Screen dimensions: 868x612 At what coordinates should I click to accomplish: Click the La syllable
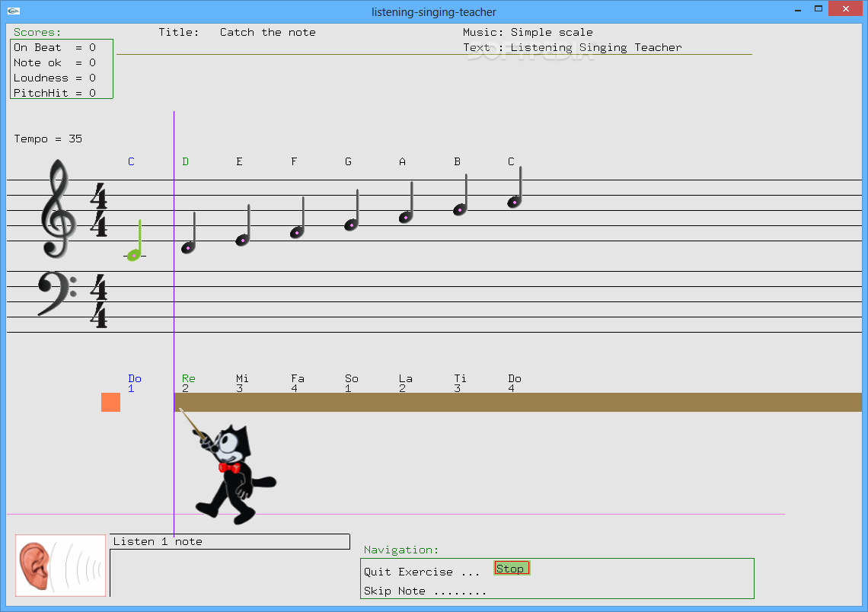click(x=406, y=378)
